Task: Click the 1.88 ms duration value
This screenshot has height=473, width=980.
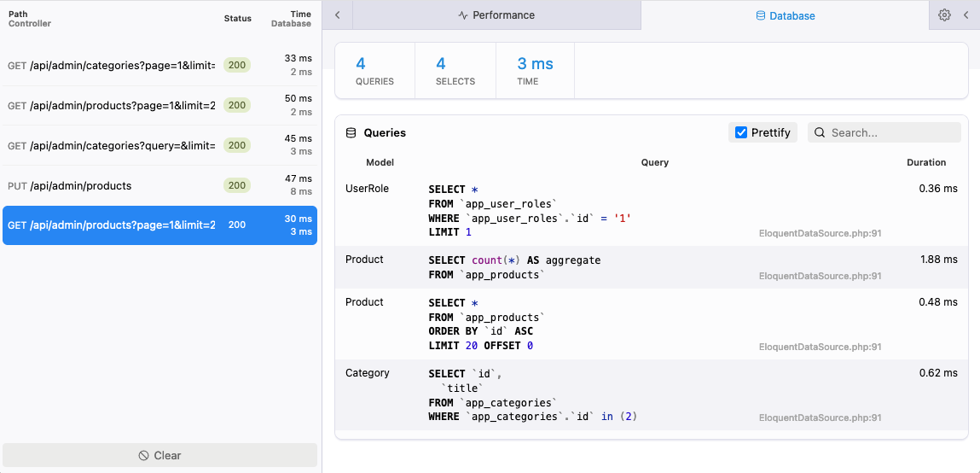Action: (939, 259)
